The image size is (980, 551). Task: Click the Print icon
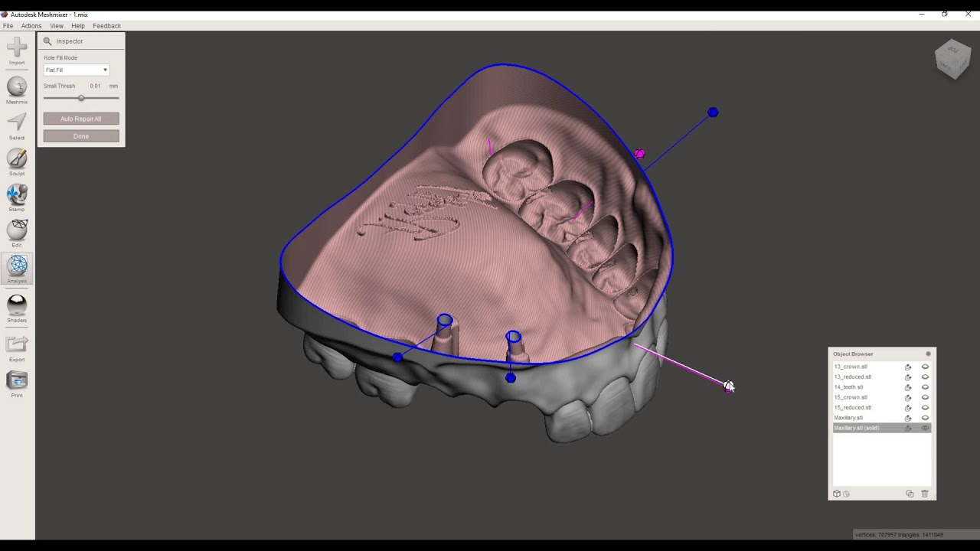click(17, 384)
